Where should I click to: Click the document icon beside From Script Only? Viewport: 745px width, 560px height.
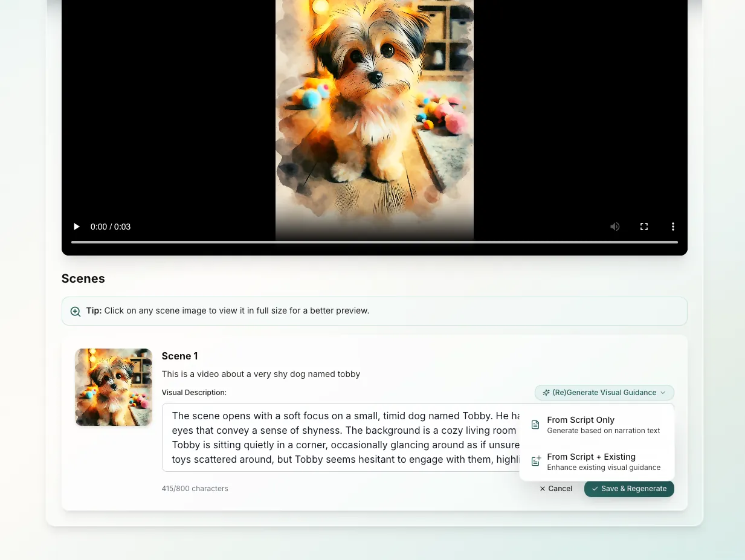pos(535,425)
